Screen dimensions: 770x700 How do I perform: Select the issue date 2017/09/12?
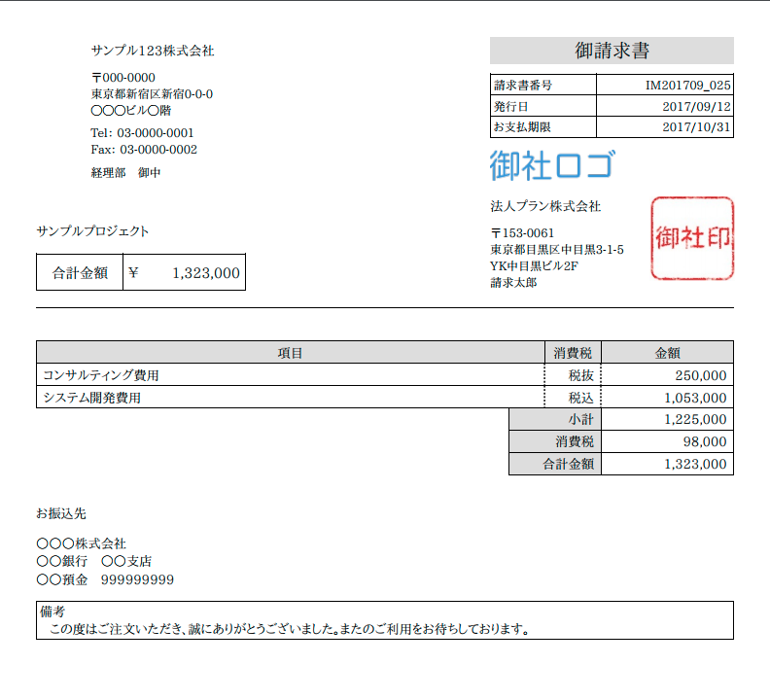tap(696, 106)
